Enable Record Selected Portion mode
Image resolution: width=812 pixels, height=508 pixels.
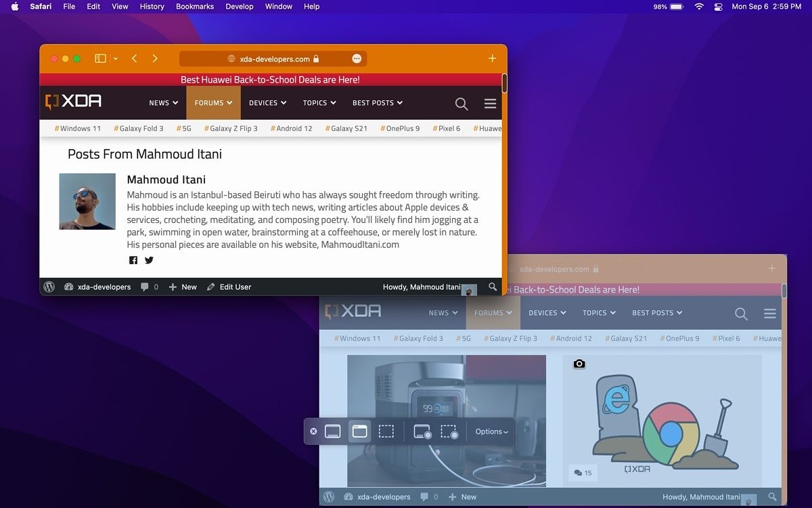[x=449, y=431]
